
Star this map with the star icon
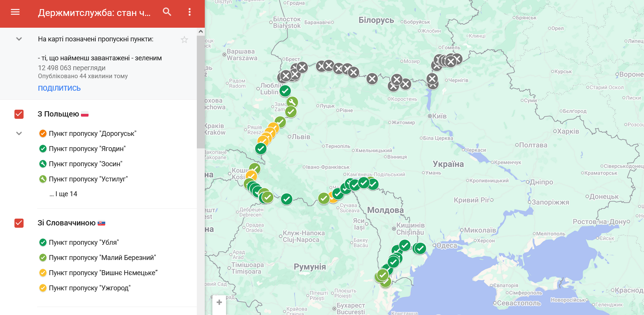click(x=184, y=39)
